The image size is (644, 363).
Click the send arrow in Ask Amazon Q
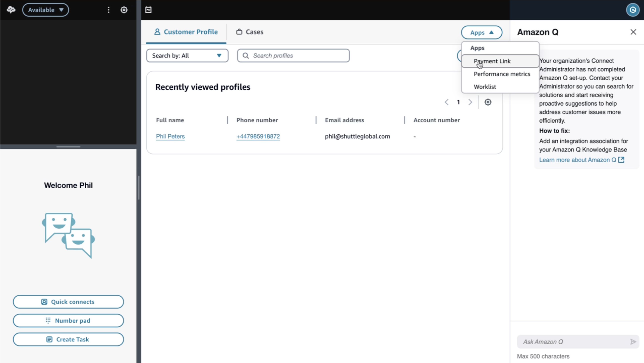(x=633, y=341)
